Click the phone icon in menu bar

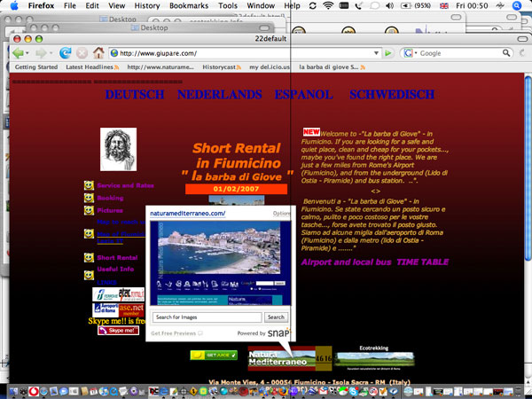[x=358, y=5]
